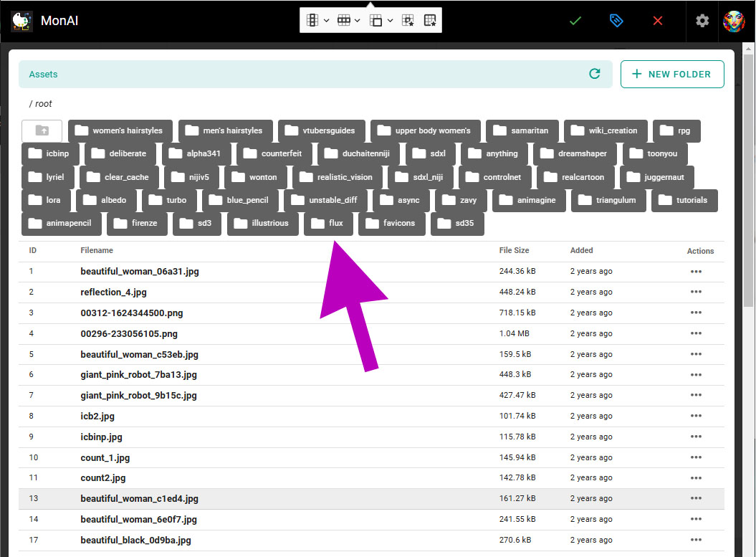Expand the merge cells dropdown arrow
Screen dimensions: 756x557
click(390, 21)
